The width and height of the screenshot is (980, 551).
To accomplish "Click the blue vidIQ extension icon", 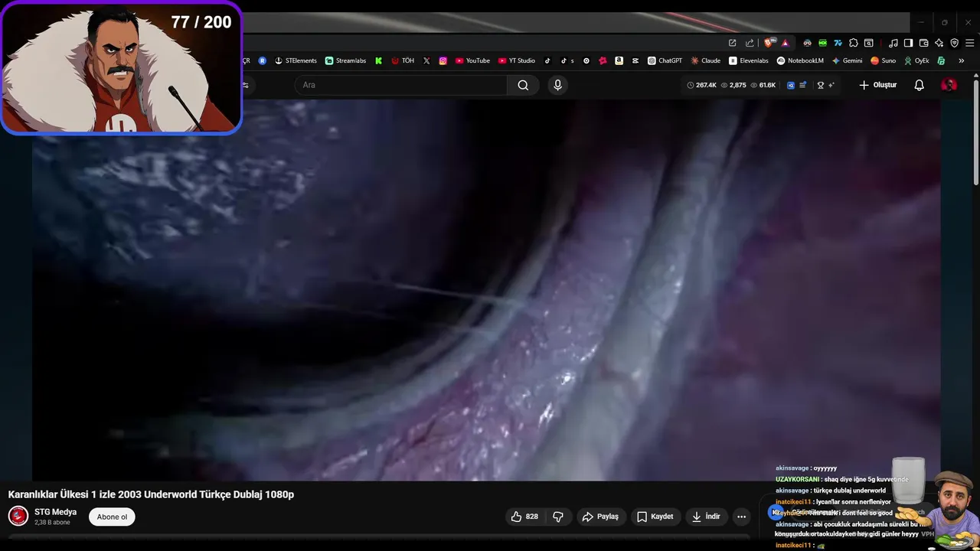I will click(791, 85).
